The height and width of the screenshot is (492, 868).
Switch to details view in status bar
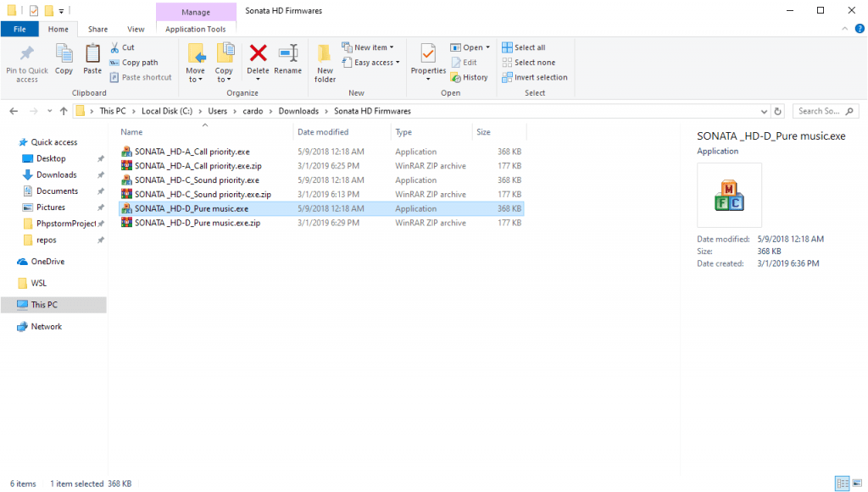point(842,484)
